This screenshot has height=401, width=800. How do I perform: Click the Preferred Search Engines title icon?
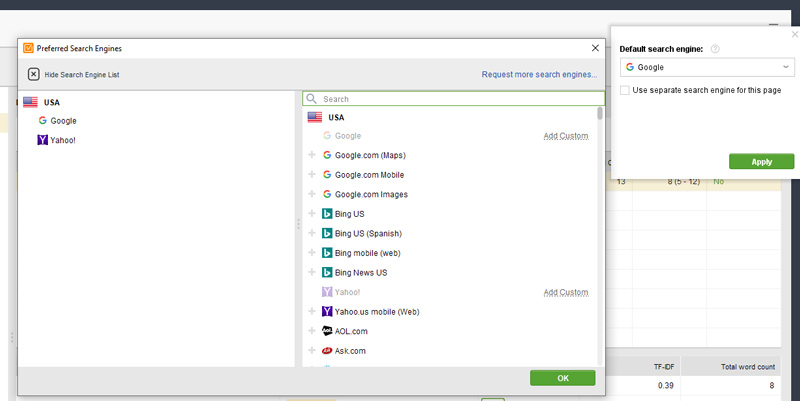pos(28,48)
